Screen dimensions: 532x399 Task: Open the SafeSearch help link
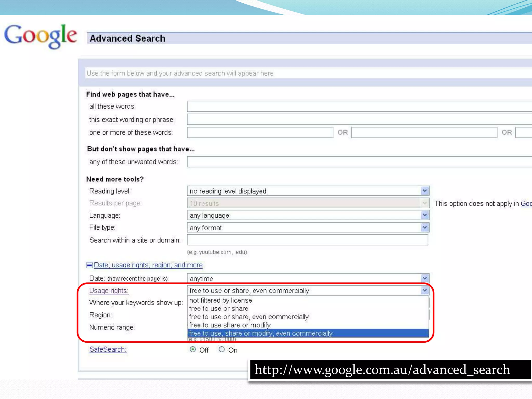[x=108, y=349]
